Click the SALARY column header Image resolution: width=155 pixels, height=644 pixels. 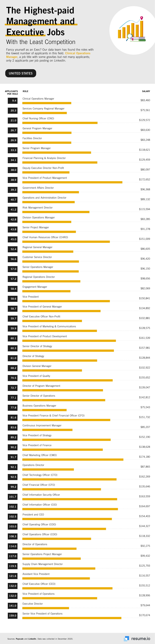(x=146, y=91)
